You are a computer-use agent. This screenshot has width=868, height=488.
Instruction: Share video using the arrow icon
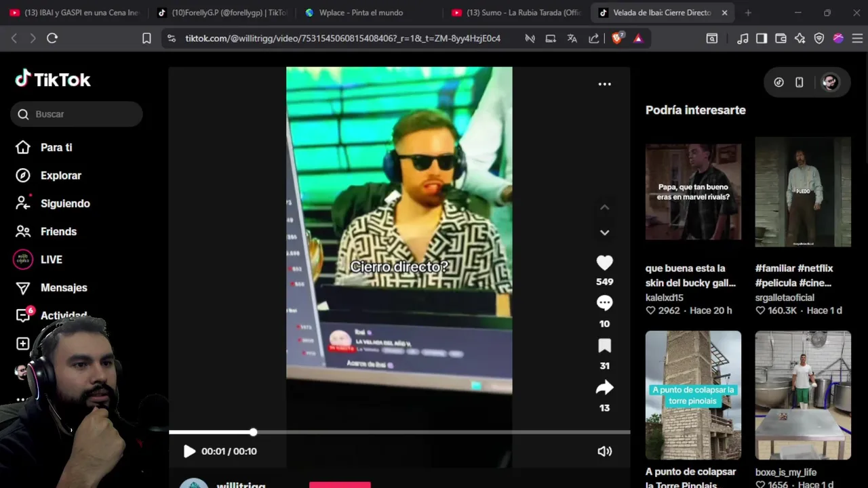pos(604,388)
